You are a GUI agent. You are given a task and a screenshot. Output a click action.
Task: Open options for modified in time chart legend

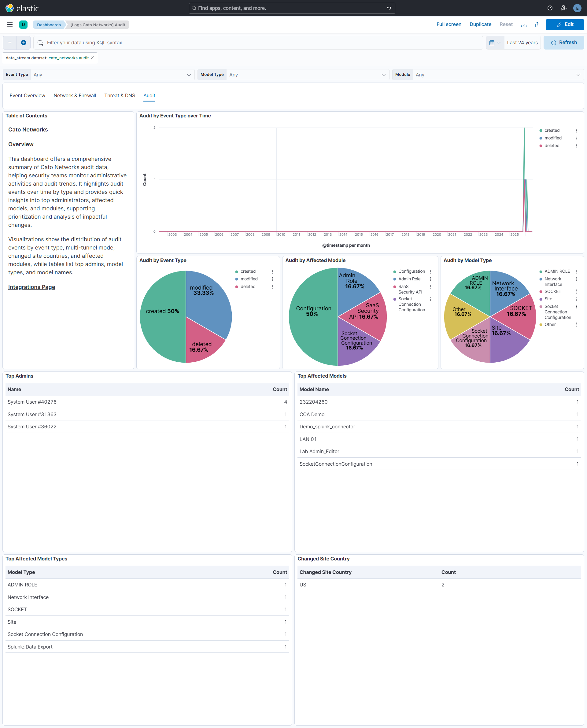[x=576, y=138]
